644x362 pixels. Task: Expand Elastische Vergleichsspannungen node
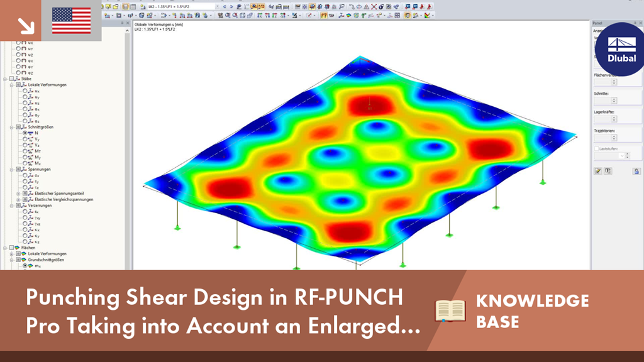pos(18,199)
